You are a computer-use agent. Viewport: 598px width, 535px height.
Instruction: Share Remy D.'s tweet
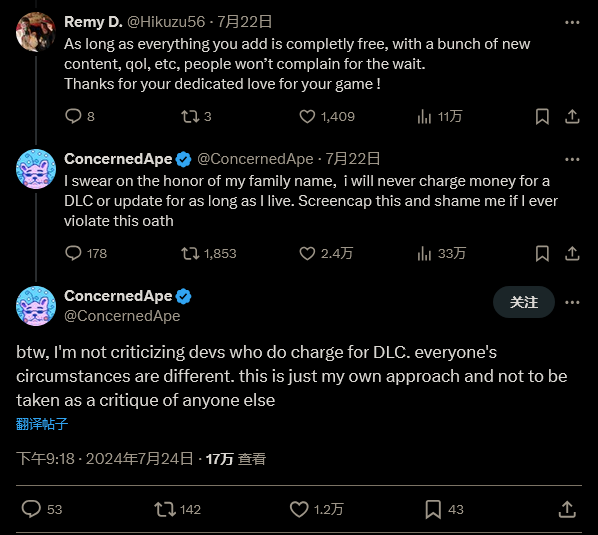(572, 116)
